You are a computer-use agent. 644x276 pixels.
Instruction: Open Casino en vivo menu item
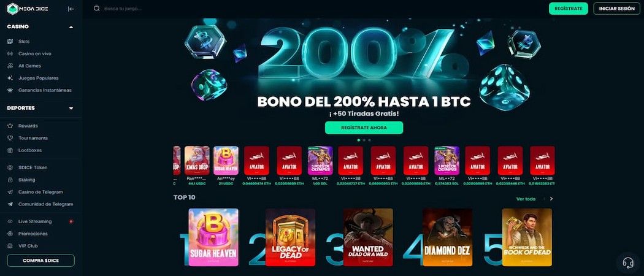coord(35,54)
